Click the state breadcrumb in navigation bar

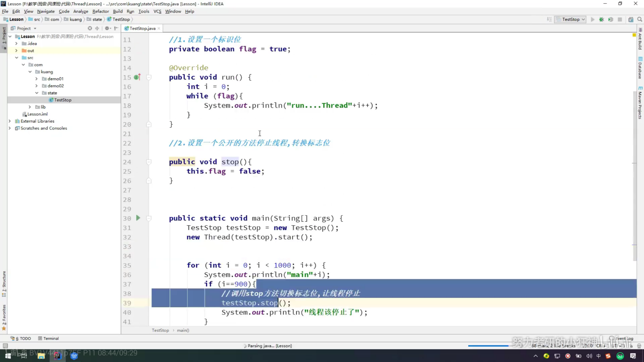tap(95, 19)
